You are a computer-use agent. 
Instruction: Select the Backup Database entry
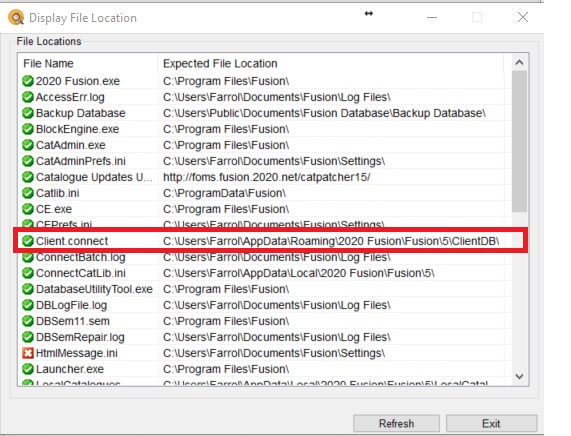(80, 113)
